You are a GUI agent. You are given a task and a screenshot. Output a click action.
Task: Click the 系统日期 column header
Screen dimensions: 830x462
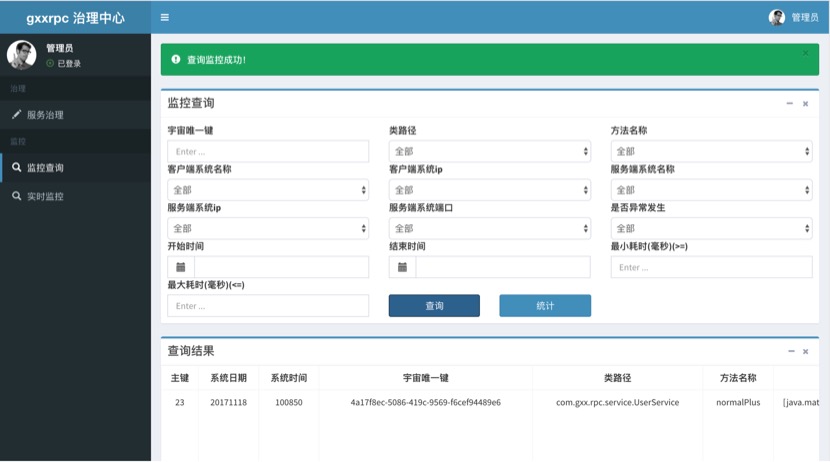coord(229,378)
